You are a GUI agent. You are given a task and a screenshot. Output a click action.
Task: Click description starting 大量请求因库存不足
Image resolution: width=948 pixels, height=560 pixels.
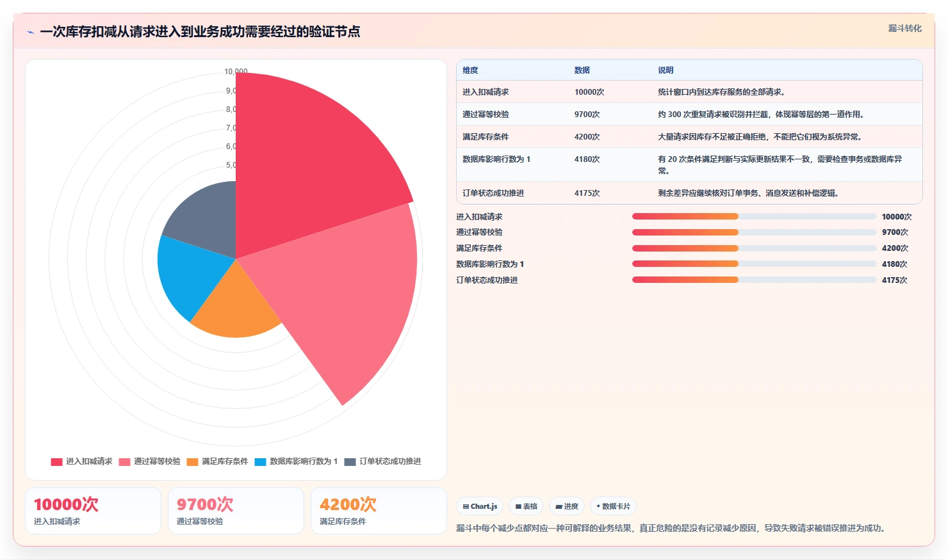click(761, 137)
